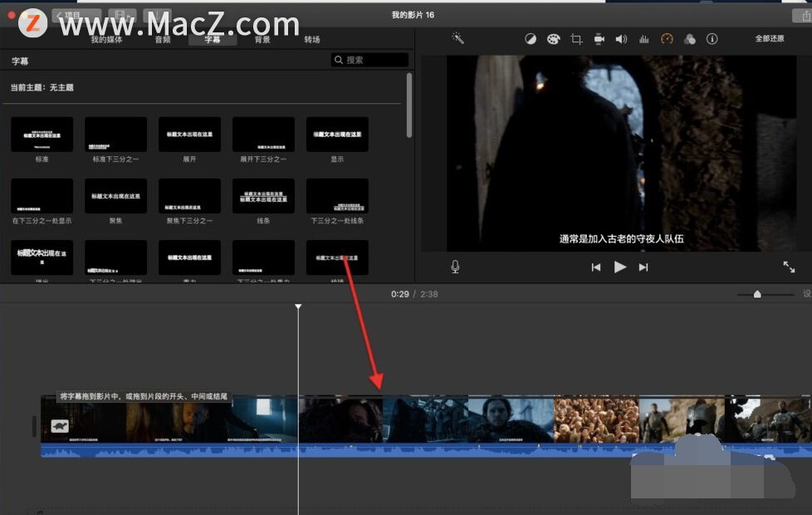Open the stabilization camera tool
812x515 pixels.
pos(599,39)
